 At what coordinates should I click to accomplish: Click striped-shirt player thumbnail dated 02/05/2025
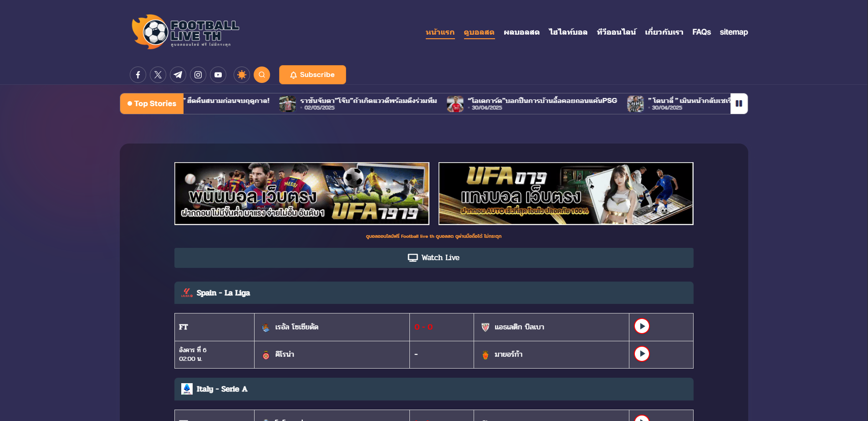click(x=287, y=104)
